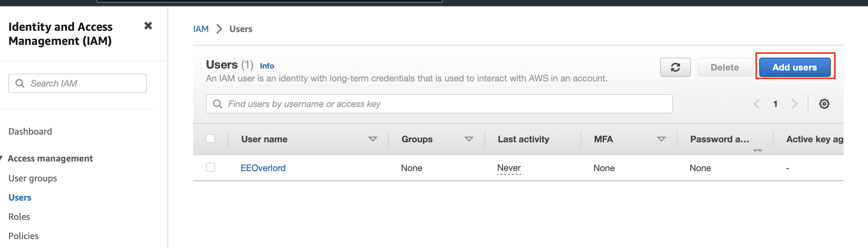Click the refresh users icon button

[675, 67]
